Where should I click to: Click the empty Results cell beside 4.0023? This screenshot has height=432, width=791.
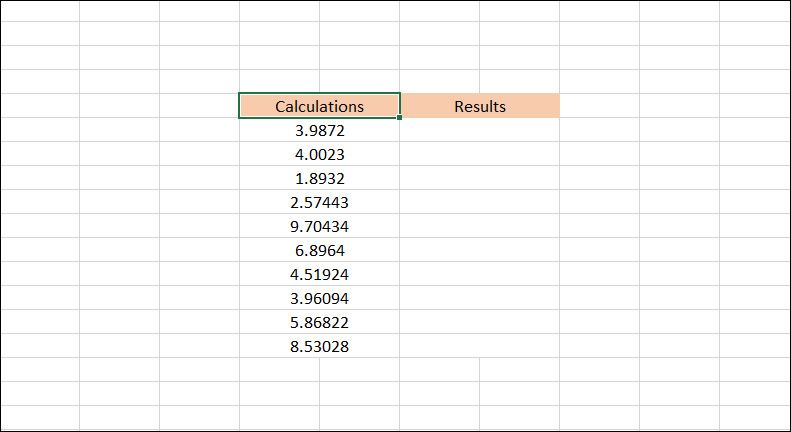pyautogui.click(x=480, y=154)
